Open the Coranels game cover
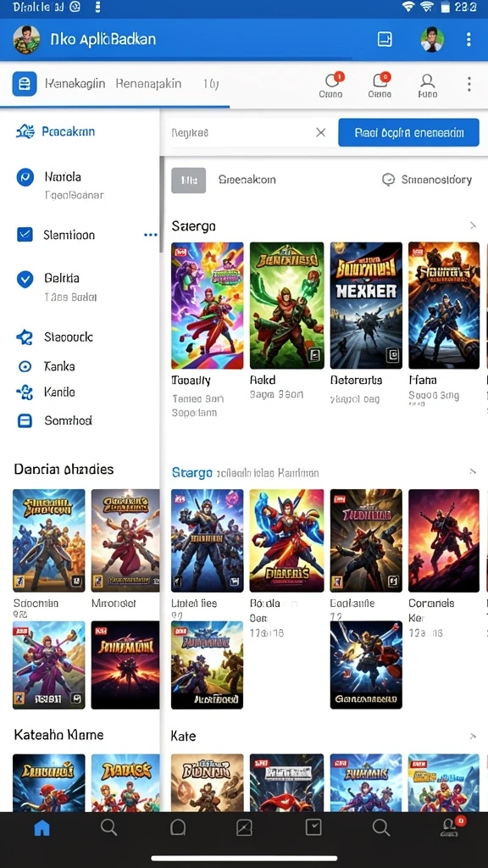 pyautogui.click(x=444, y=541)
